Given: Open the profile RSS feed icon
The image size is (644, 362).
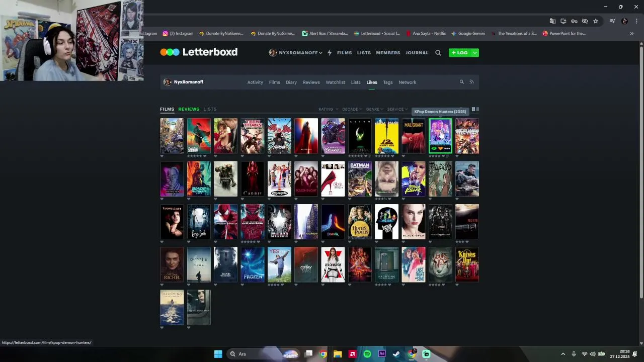Looking at the screenshot, I should pos(471,82).
